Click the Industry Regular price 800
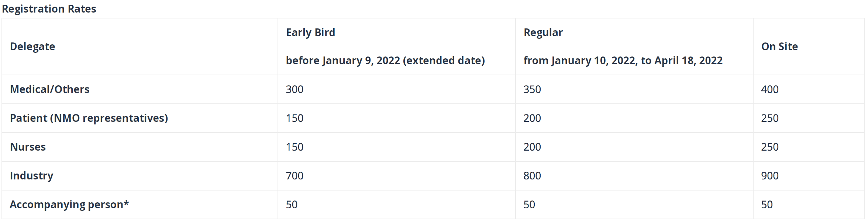 pyautogui.click(x=532, y=176)
